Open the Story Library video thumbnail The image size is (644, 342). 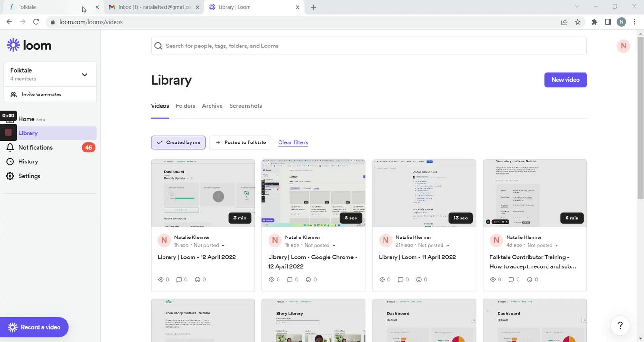[314, 321]
